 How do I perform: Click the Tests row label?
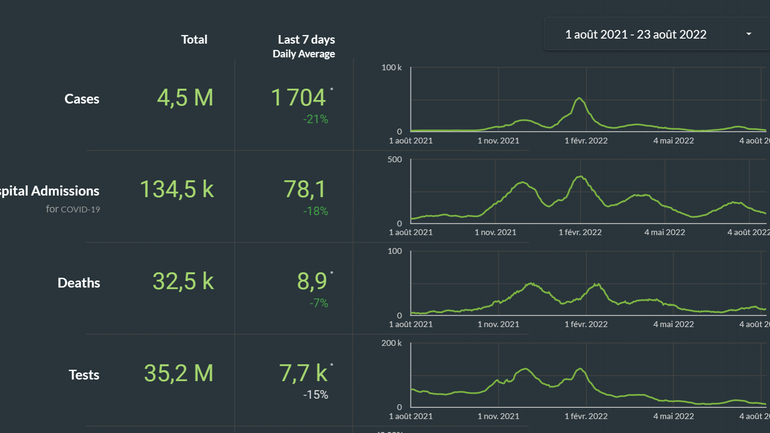84,375
